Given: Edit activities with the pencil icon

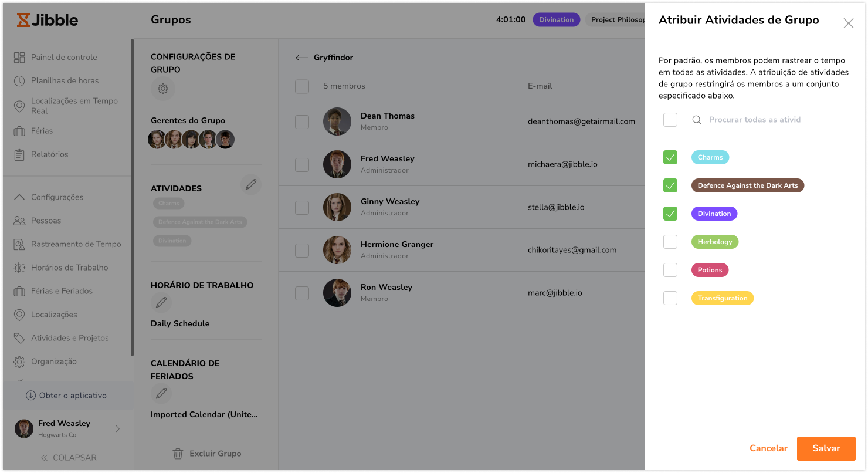Looking at the screenshot, I should [251, 184].
